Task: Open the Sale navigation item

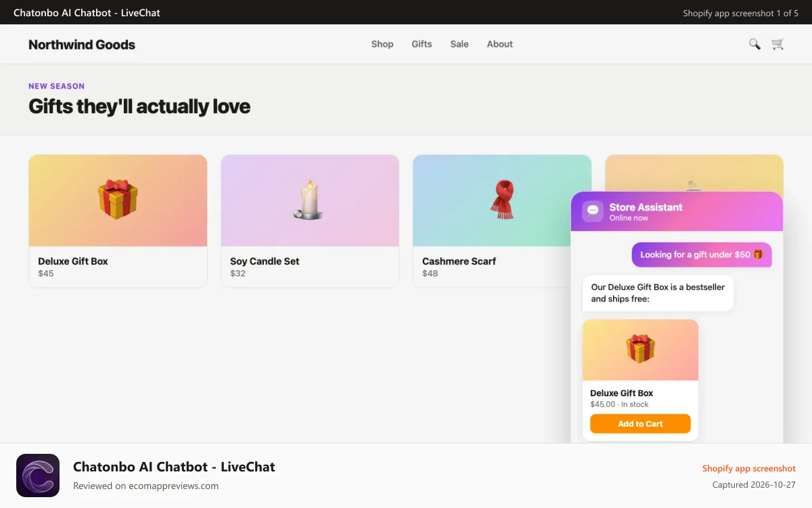Action: click(x=459, y=44)
